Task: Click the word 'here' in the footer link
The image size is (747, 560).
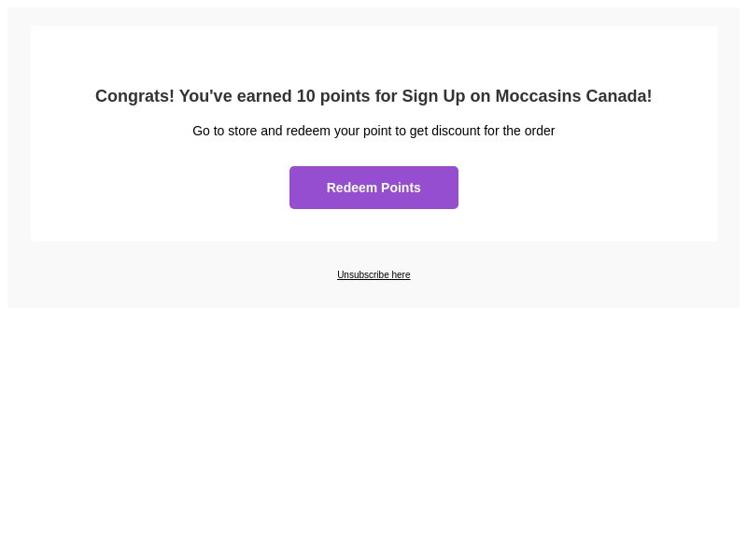Action: (x=401, y=274)
